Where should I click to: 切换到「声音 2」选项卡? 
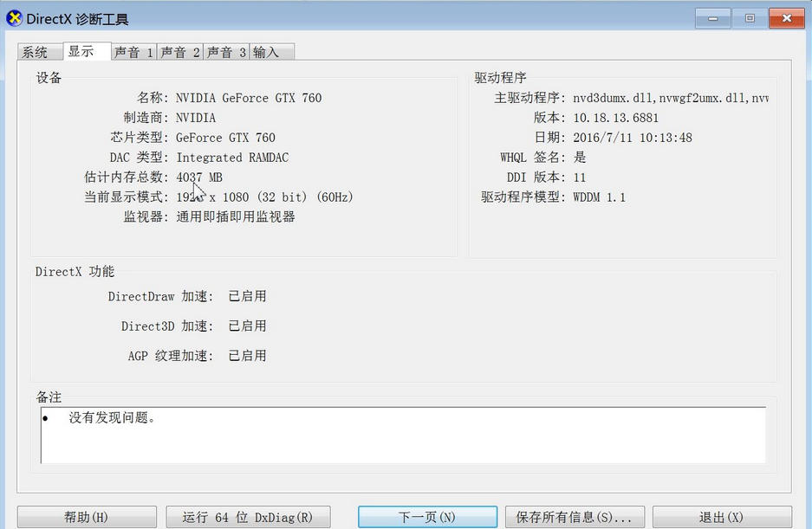[x=179, y=51]
